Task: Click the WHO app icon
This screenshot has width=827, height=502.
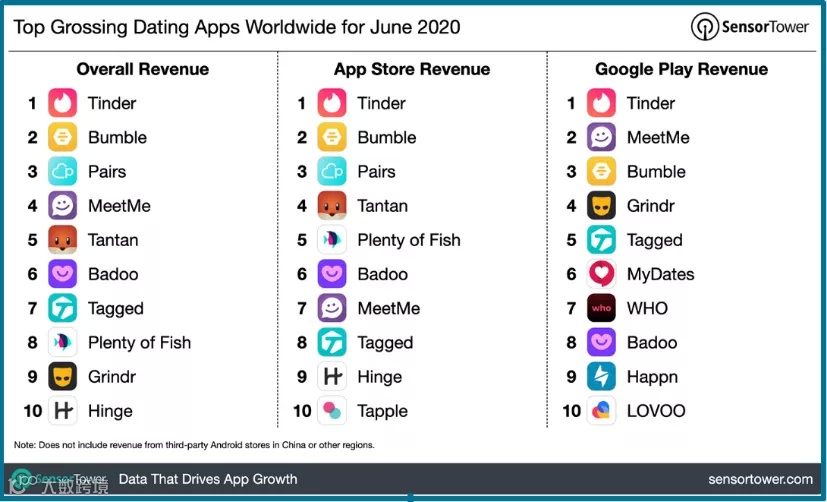Action: [601, 308]
